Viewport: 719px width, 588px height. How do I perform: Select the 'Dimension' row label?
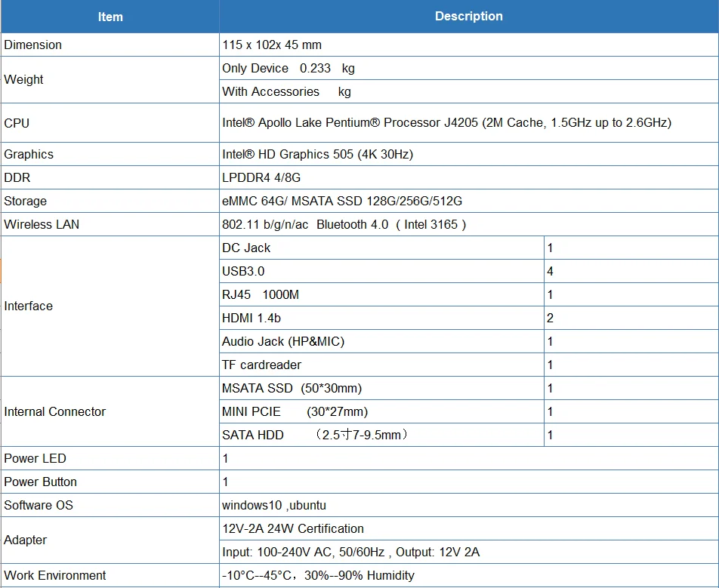tap(110, 45)
